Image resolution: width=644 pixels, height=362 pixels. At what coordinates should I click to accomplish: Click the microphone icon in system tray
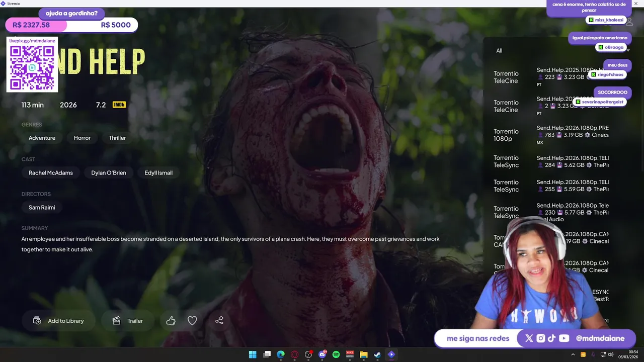click(593, 354)
